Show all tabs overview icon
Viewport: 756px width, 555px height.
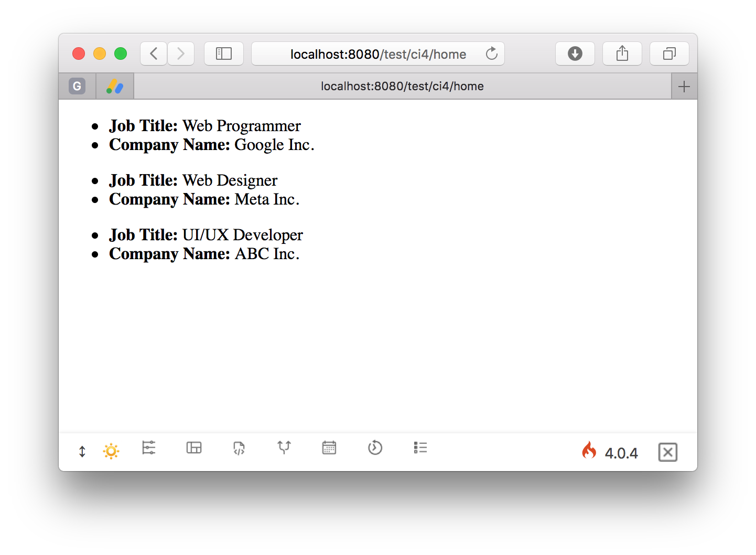(669, 54)
